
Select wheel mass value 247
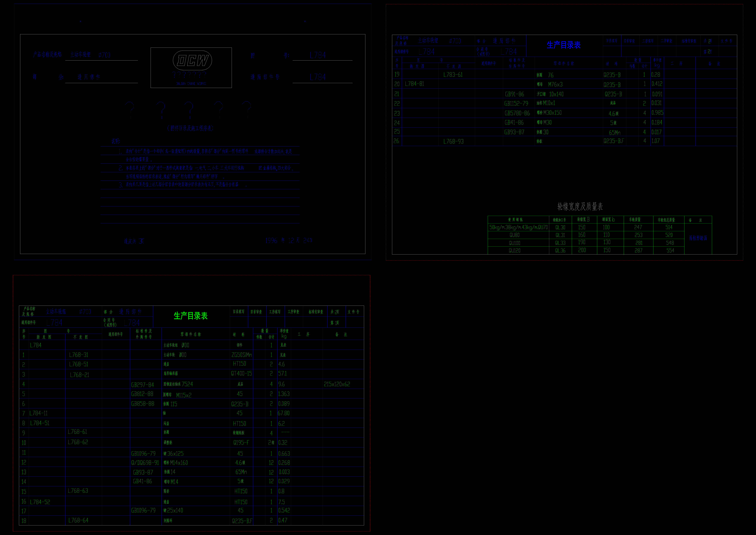coord(638,227)
